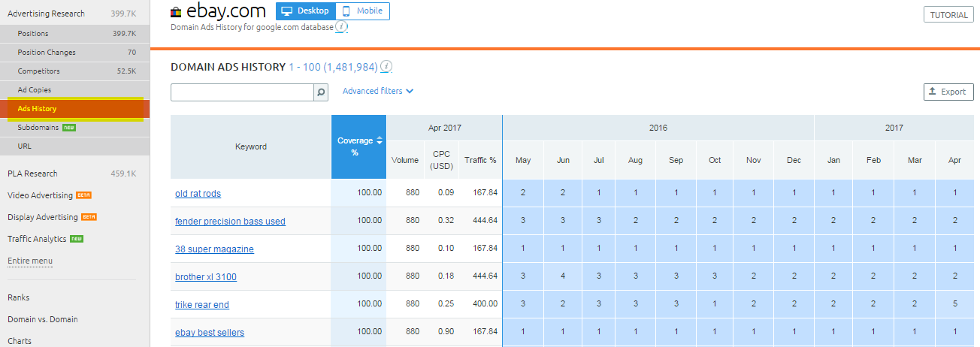Viewport: 980px width, 347px height.
Task: Click the Export button
Action: coord(948,92)
